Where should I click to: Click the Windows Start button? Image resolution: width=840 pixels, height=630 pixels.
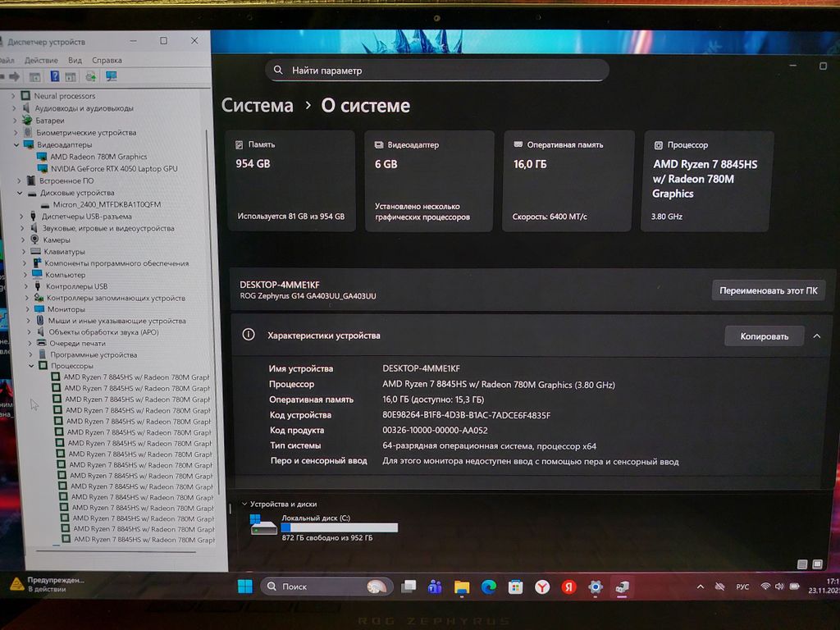click(244, 586)
